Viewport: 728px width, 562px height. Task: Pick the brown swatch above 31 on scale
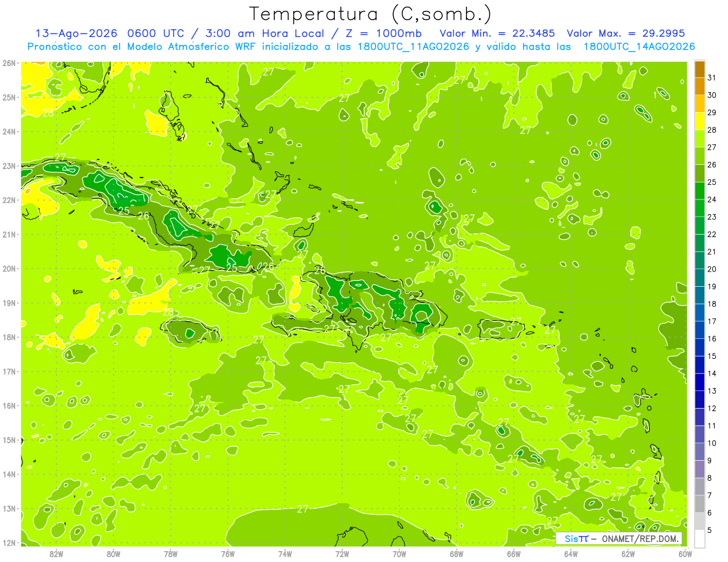point(699,70)
